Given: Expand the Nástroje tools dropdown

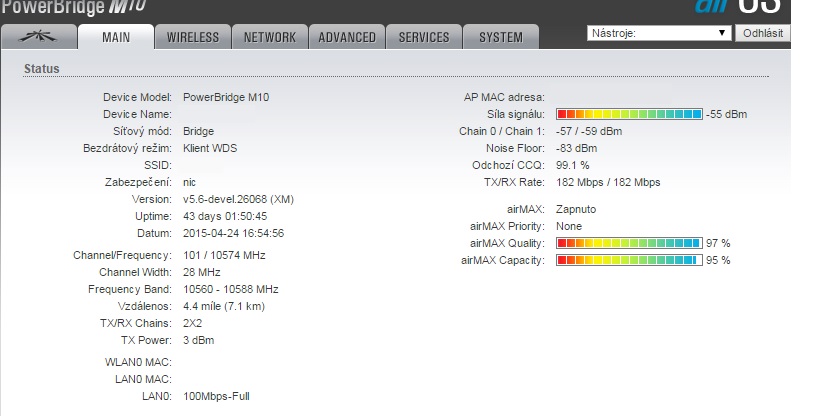Looking at the screenshot, I should [x=659, y=33].
